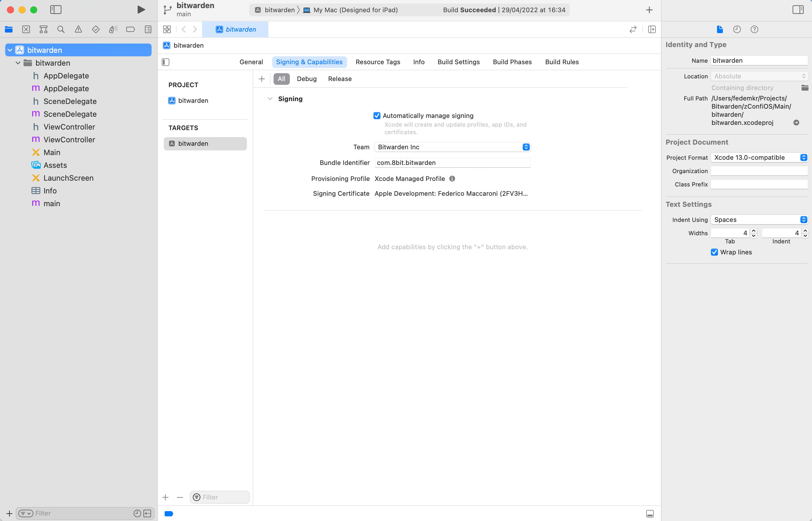
Task: Collapse the Signing section disclosure triangle
Action: 270,98
